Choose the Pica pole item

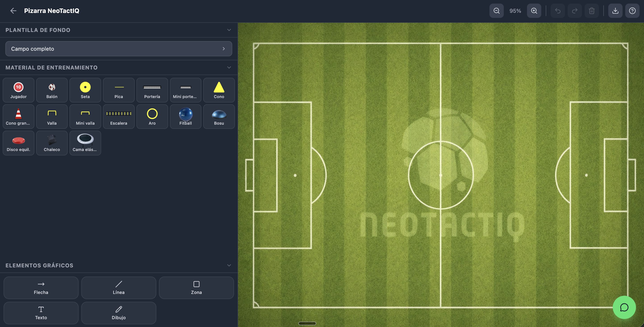(119, 90)
